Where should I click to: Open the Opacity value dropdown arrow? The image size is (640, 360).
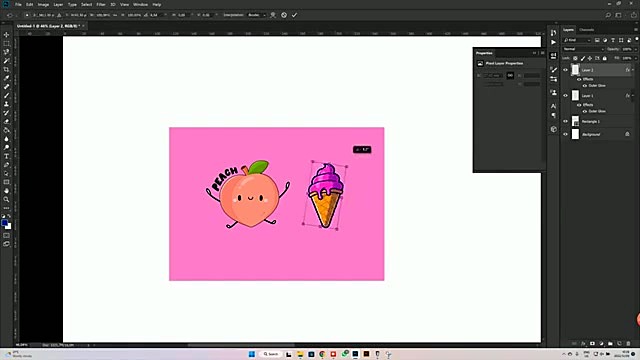(x=635, y=49)
